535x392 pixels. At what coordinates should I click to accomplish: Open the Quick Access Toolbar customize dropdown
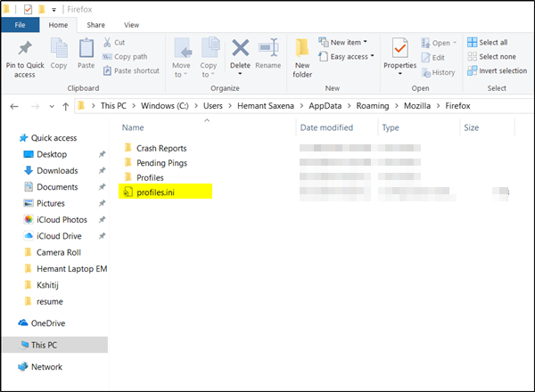[53, 10]
